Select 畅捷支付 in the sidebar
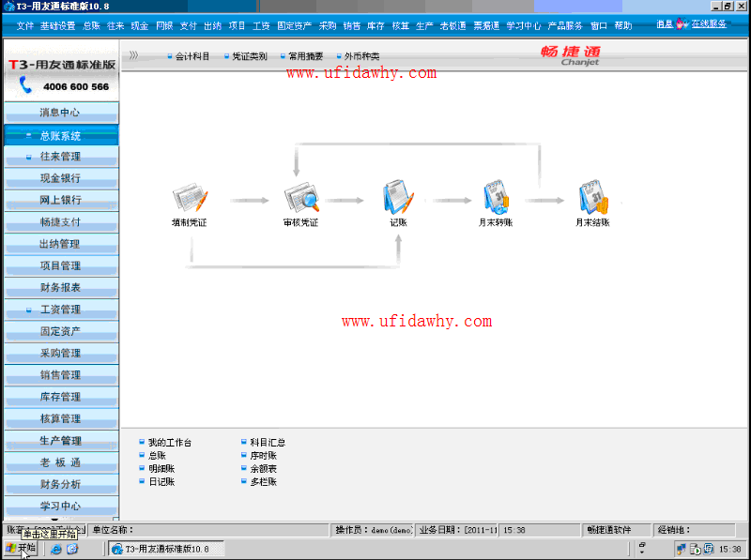 [x=61, y=222]
